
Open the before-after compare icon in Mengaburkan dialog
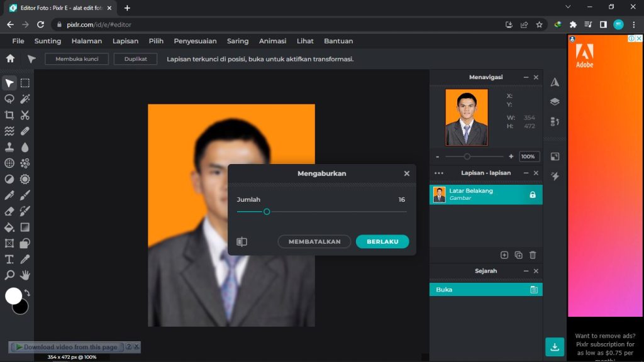coord(241,241)
